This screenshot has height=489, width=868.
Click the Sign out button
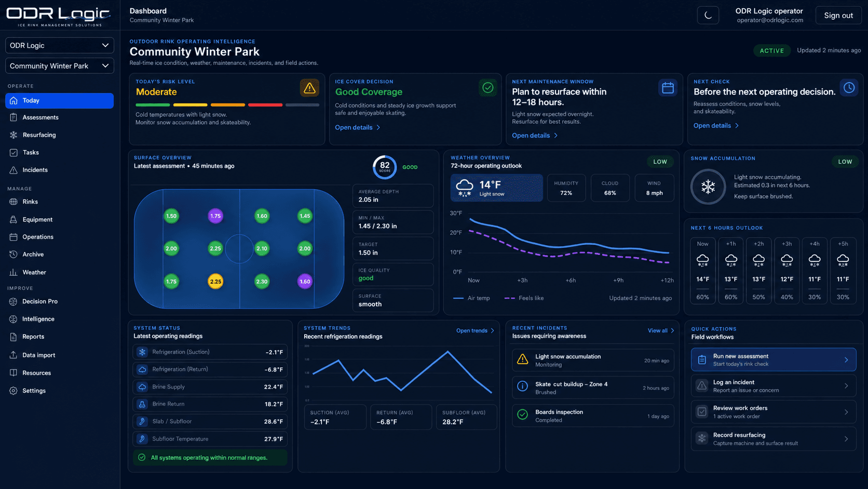(838, 15)
